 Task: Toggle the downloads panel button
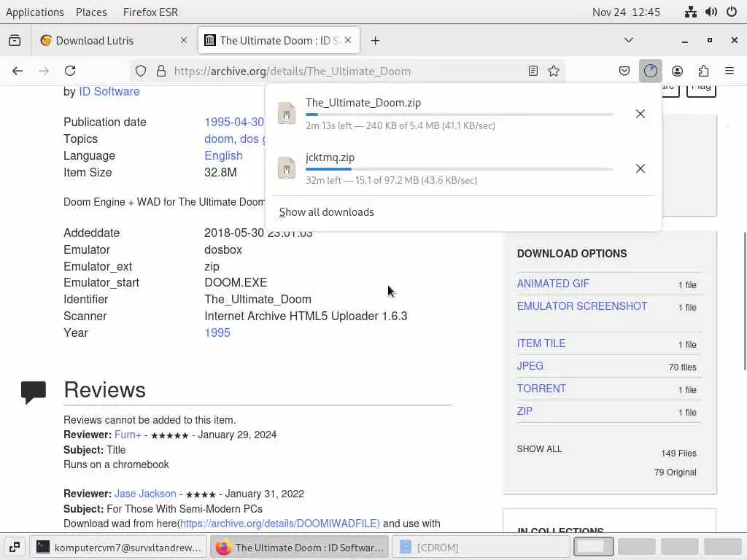(x=650, y=71)
